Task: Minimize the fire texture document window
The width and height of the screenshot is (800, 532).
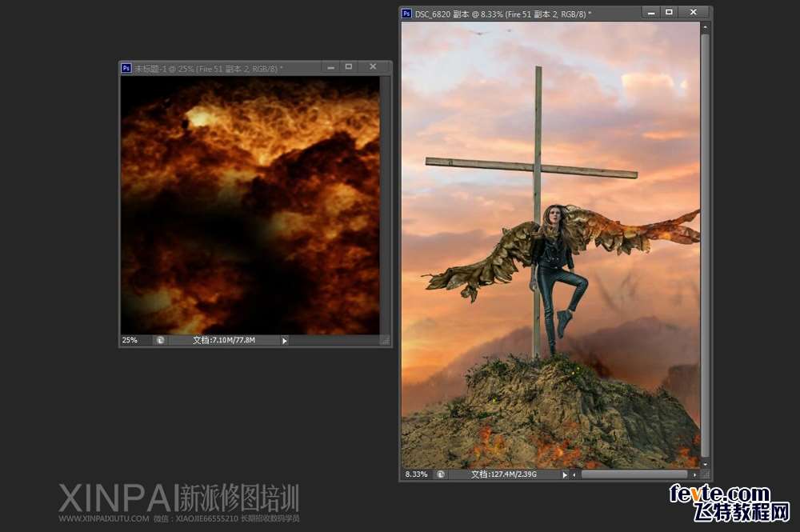Action: [330, 67]
